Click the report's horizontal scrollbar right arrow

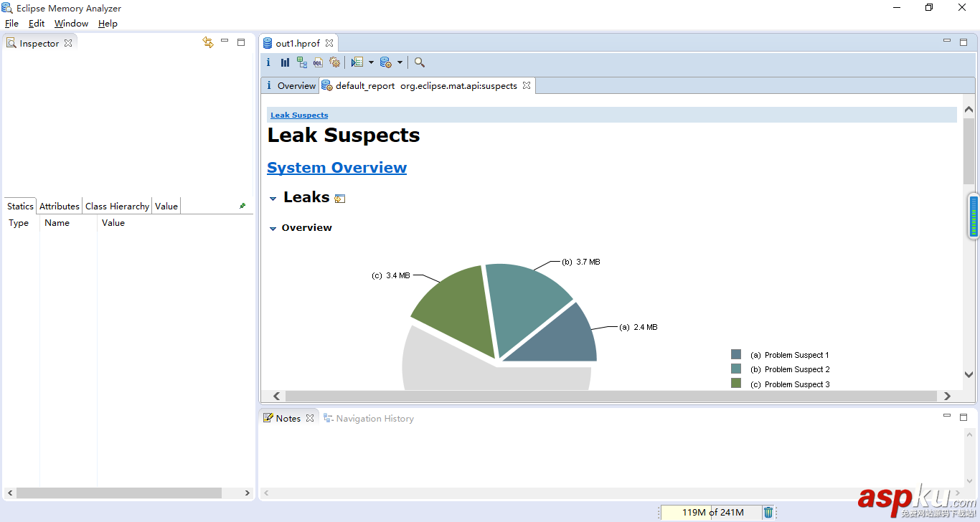pyautogui.click(x=947, y=396)
